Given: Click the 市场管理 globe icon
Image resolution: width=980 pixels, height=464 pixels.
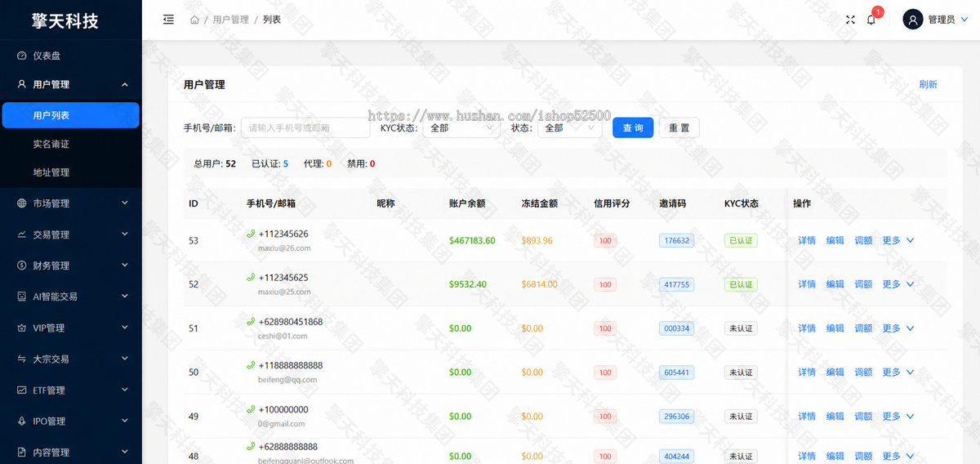Looking at the screenshot, I should 22,203.
